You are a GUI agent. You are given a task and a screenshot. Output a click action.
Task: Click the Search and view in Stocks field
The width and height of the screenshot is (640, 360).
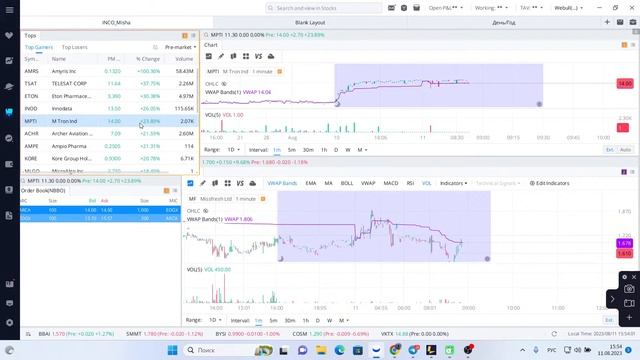[x=324, y=8]
